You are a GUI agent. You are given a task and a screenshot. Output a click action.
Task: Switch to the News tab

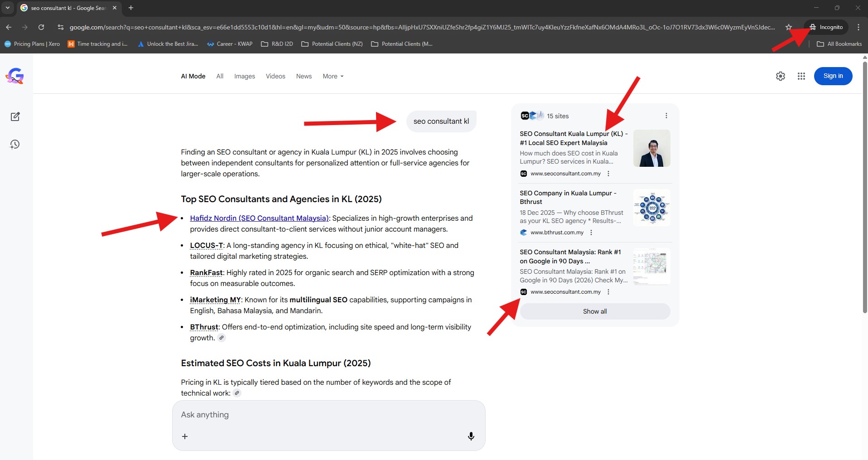tap(304, 76)
